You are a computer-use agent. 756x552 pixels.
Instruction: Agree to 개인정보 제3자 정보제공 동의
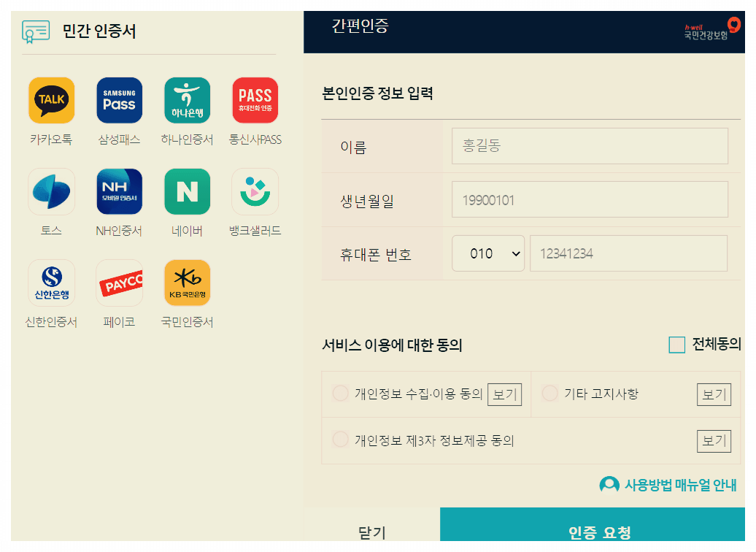[340, 439]
